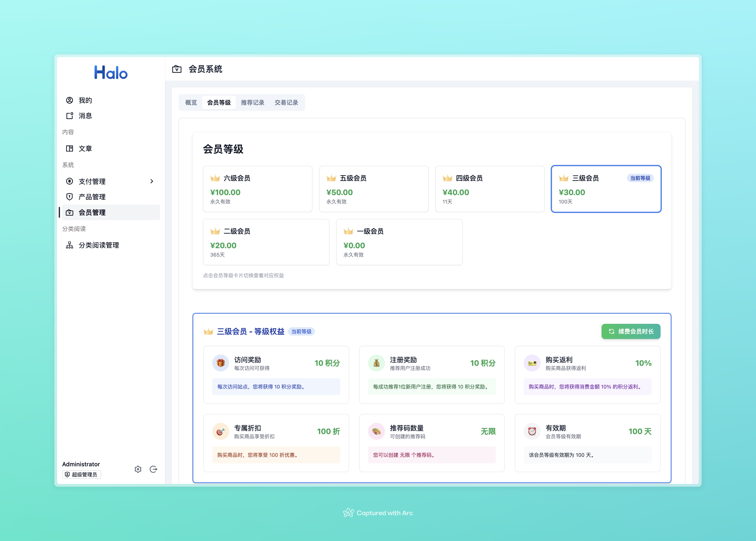Click the Halo logo
756x541 pixels.
[111, 73]
